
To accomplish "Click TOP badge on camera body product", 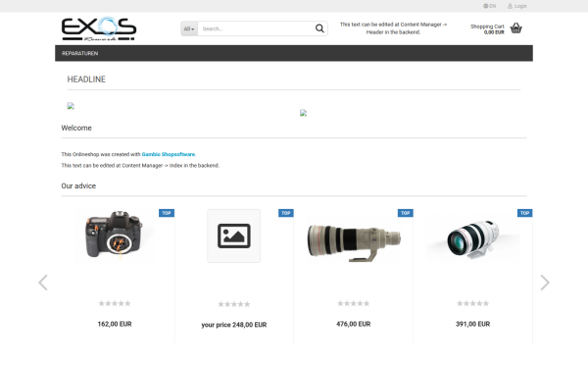I will click(x=167, y=213).
